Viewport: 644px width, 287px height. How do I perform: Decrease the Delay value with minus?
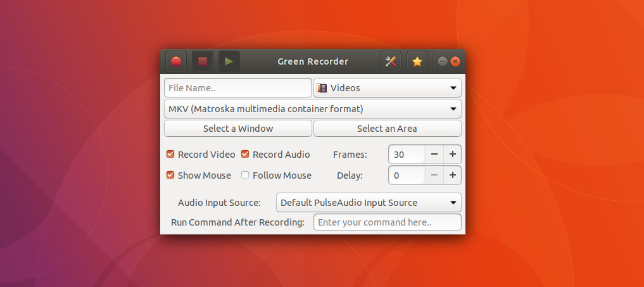(x=434, y=175)
